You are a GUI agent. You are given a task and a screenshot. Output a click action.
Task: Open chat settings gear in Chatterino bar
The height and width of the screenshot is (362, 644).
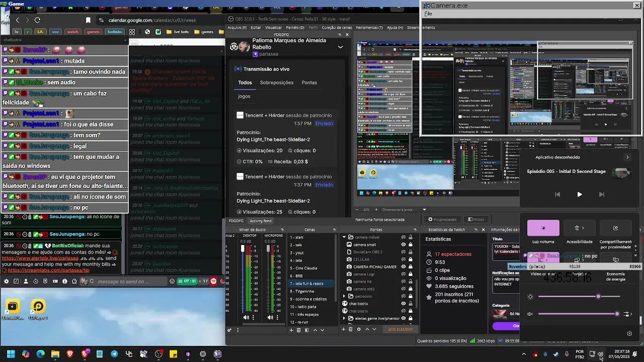point(6,281)
